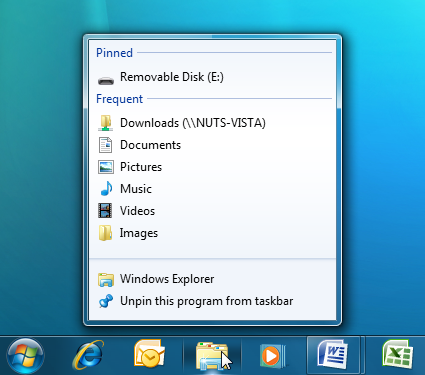This screenshot has width=425, height=375.
Task: Open the Images folder entry
Action: pyautogui.click(x=213, y=233)
